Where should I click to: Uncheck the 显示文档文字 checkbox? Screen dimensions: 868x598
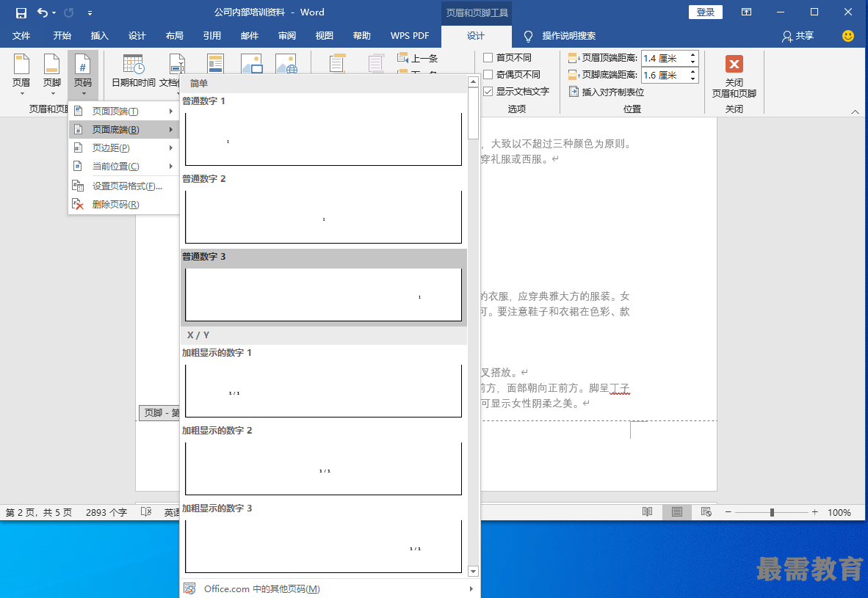[x=488, y=91]
